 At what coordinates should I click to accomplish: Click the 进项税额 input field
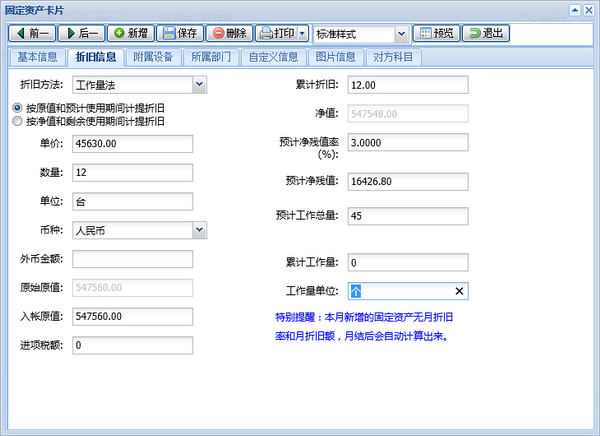pos(132,345)
